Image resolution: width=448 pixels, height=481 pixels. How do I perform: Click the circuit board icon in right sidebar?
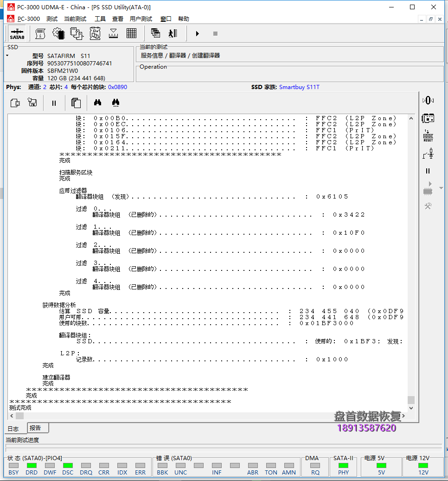tap(428, 118)
